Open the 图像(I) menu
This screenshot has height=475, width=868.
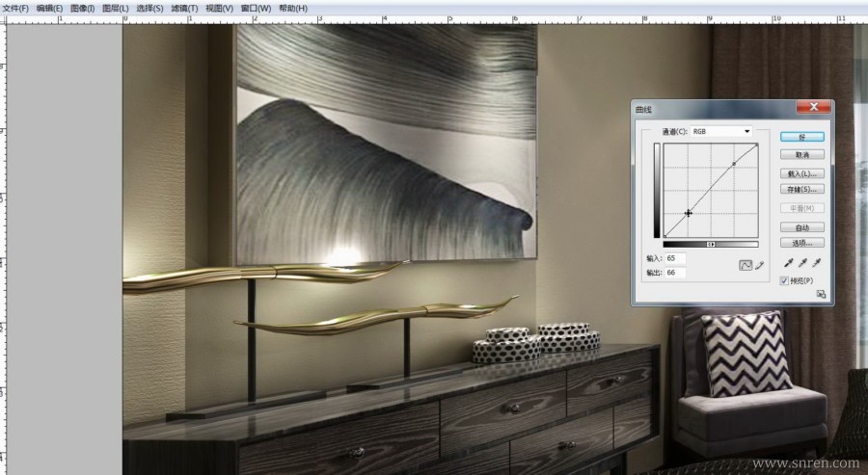coord(83,9)
